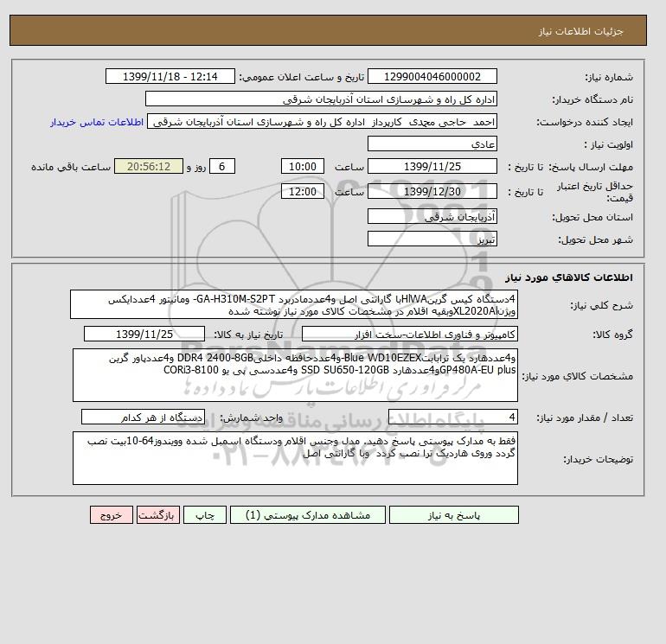Click the announcement date field 1399/11/18 - 12:14

[x=170, y=76]
